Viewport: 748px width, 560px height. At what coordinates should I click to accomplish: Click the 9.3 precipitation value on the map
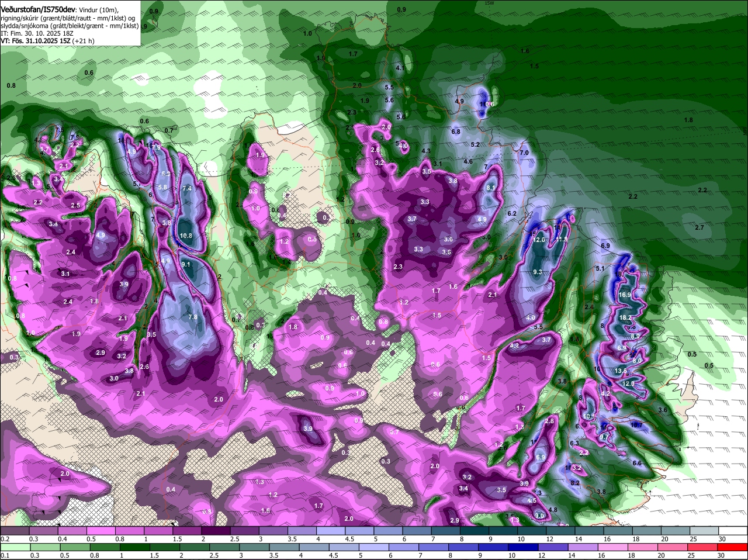pyautogui.click(x=538, y=272)
